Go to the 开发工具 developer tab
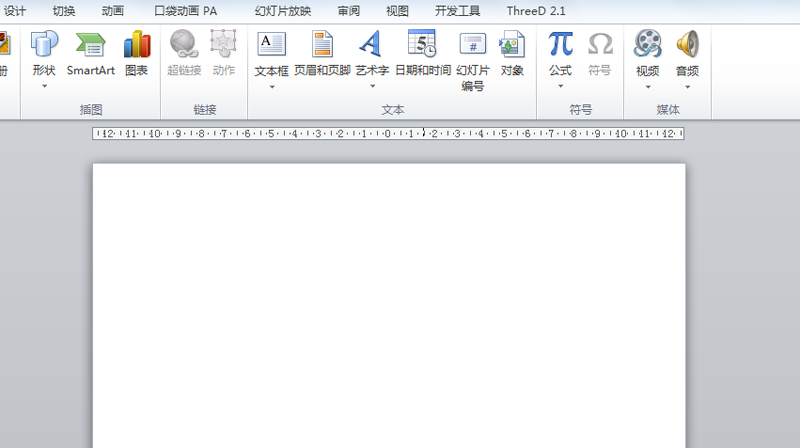This screenshot has height=448, width=800. [x=457, y=11]
